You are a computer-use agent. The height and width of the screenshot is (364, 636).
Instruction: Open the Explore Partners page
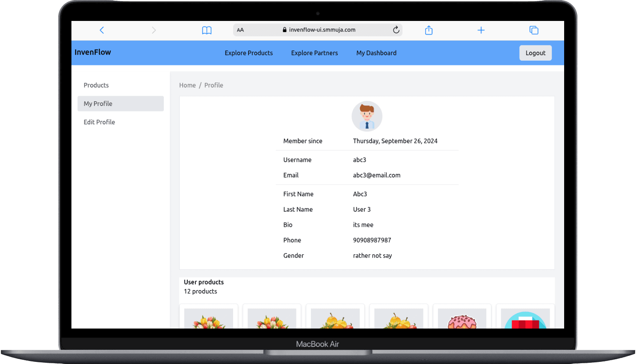click(x=314, y=53)
